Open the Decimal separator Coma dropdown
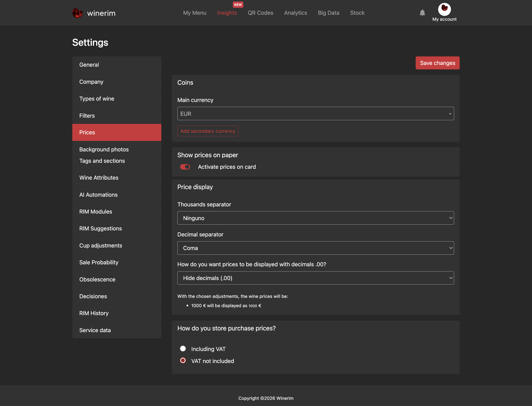This screenshot has width=532, height=406. pos(316,248)
